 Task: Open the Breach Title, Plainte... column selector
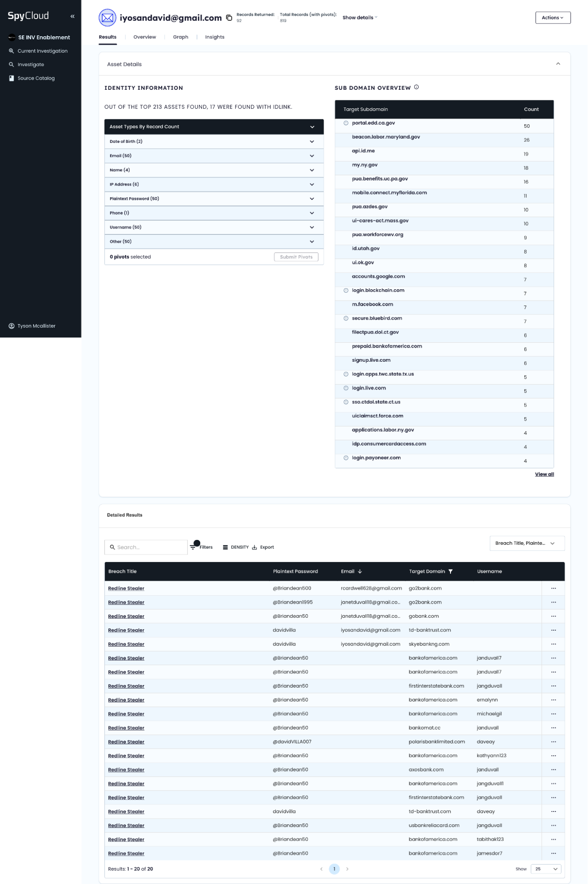[x=527, y=543]
